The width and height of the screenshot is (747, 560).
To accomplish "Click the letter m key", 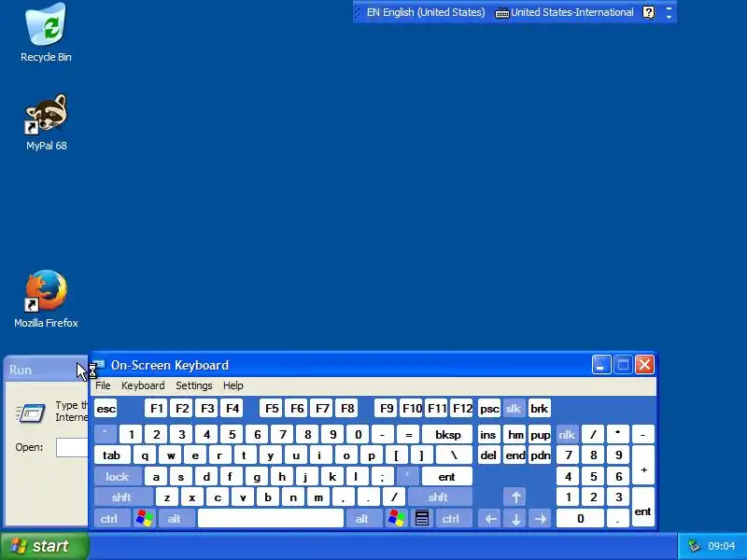I will tap(318, 497).
